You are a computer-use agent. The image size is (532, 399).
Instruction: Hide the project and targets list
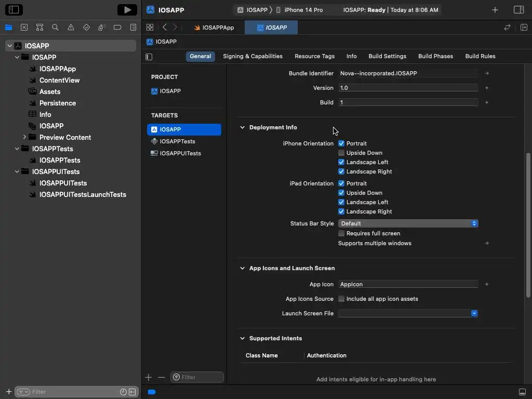[x=149, y=57]
